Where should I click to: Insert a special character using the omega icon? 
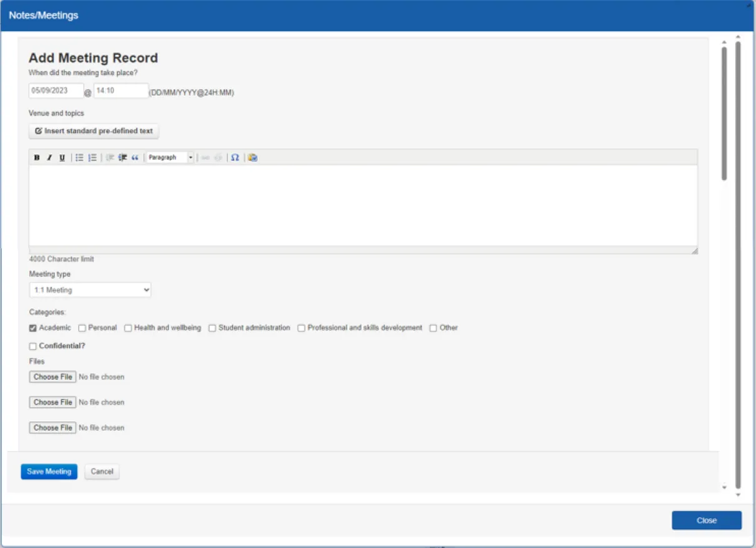236,157
